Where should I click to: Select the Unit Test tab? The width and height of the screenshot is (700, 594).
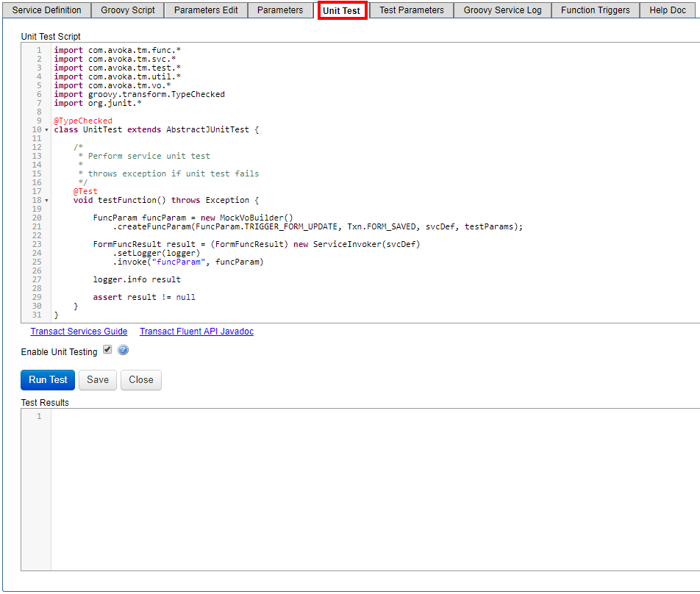(342, 10)
